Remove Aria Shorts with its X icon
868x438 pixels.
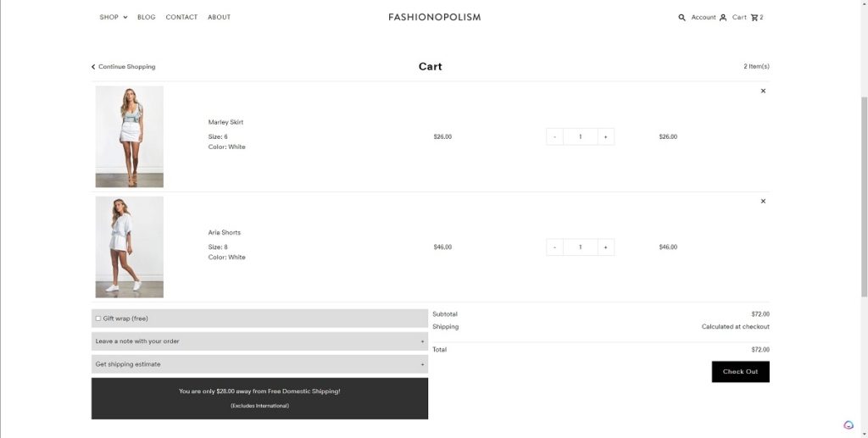point(763,201)
